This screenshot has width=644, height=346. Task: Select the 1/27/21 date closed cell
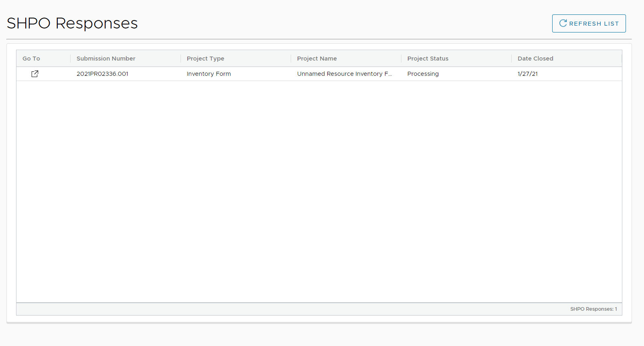coord(527,74)
